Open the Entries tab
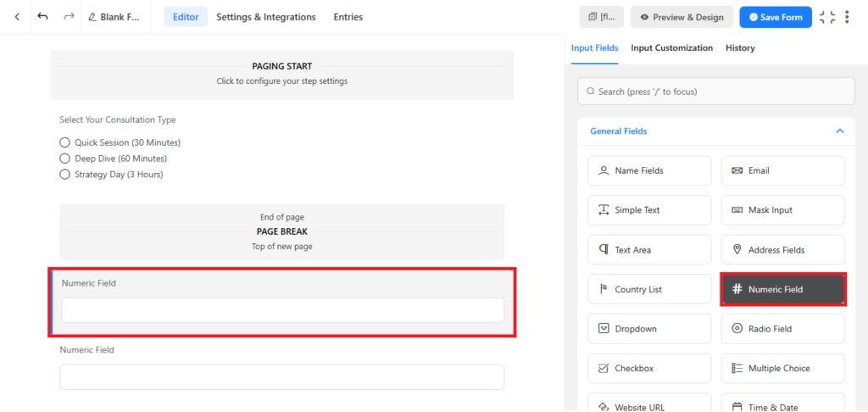 [x=348, y=17]
